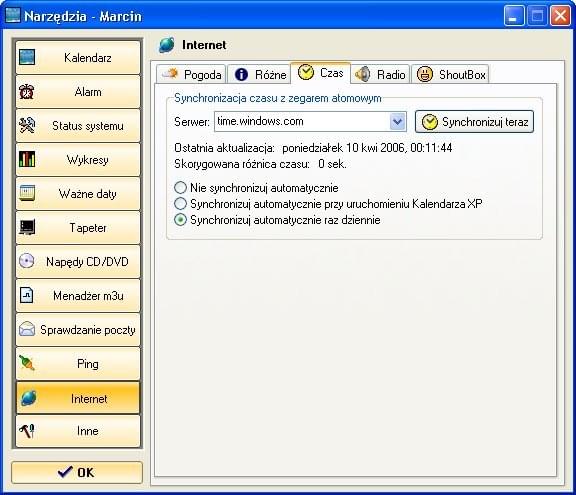Image resolution: width=576 pixels, height=495 pixels.
Task: Click the Tapeter monitor icon
Action: click(x=27, y=227)
